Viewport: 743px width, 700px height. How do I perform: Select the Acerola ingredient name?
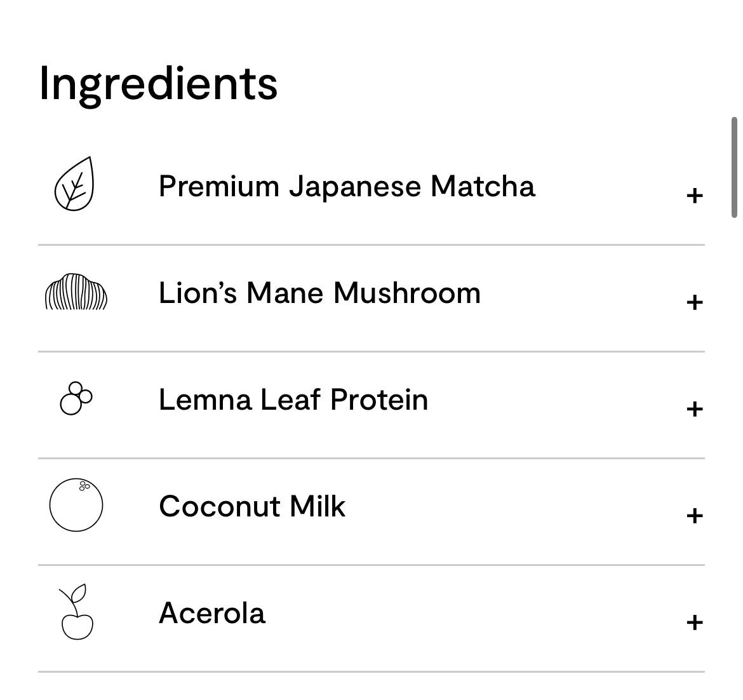coord(212,614)
